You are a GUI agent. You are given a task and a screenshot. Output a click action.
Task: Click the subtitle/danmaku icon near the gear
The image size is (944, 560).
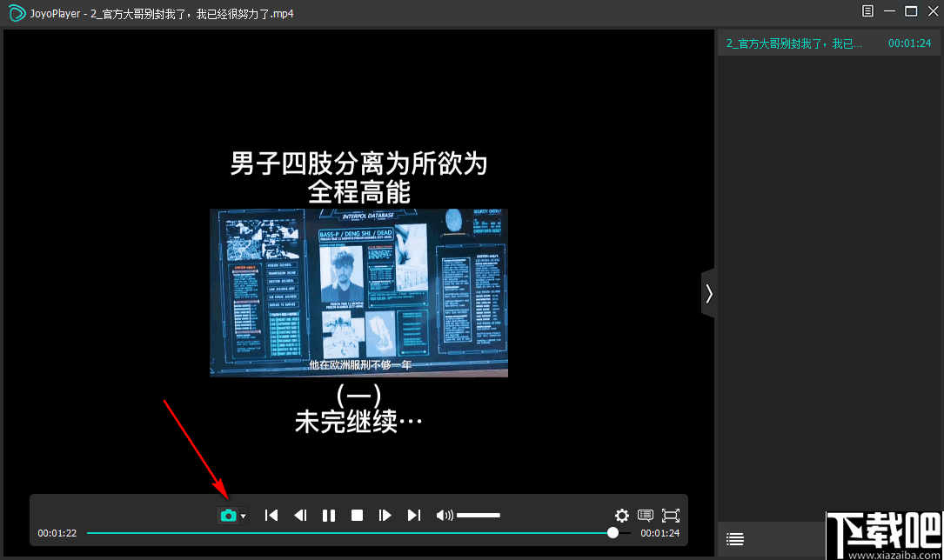pos(646,515)
